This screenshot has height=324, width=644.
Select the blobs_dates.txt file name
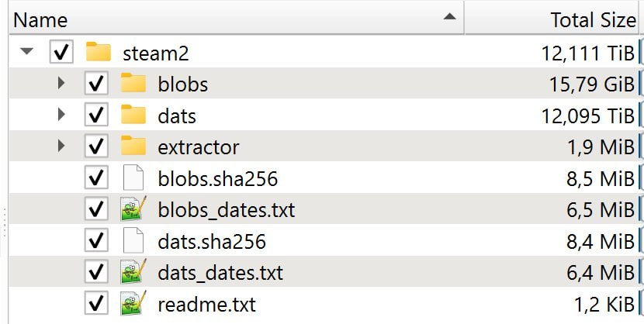227,210
